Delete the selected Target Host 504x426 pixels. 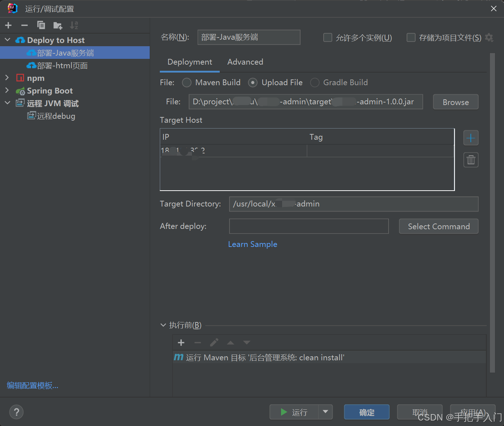tap(470, 160)
